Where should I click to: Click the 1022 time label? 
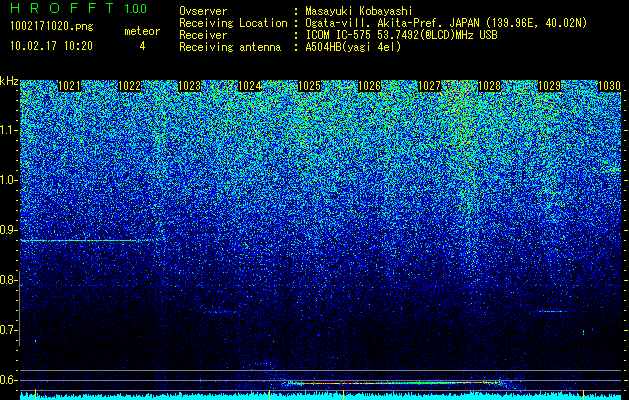click(x=129, y=86)
